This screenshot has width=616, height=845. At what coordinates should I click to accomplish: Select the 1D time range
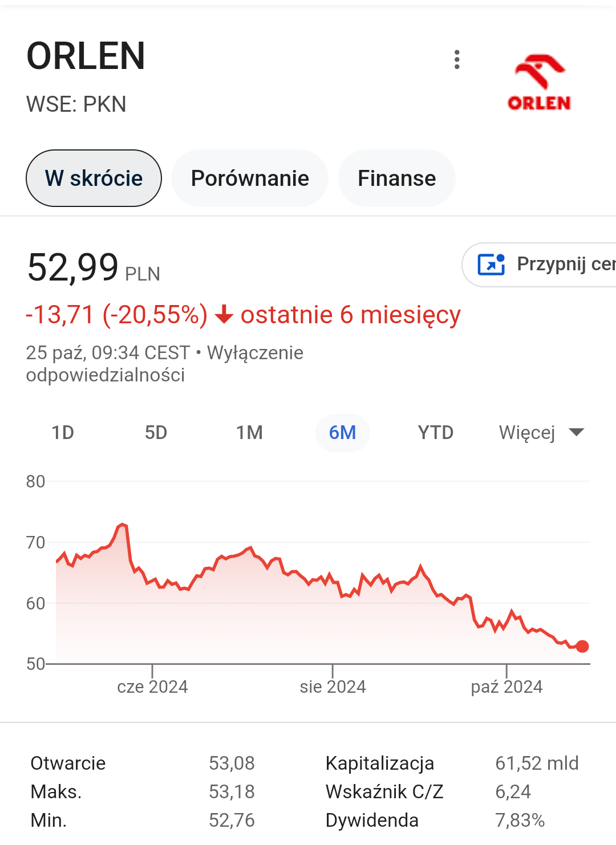click(x=63, y=433)
